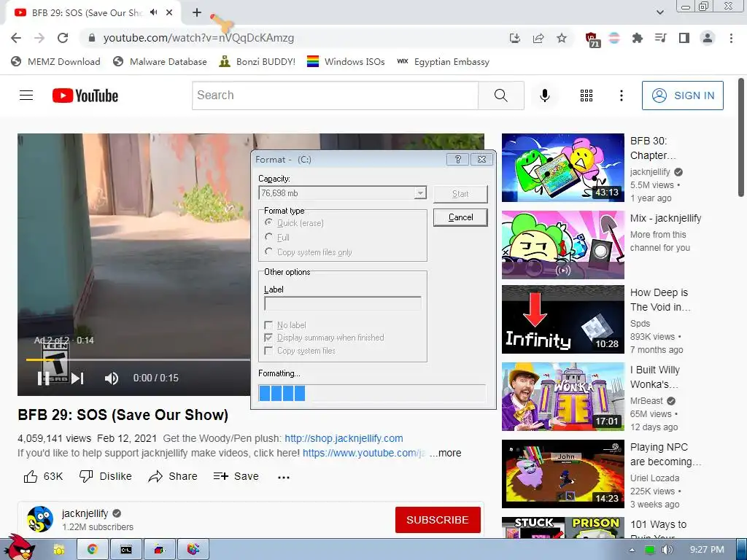
Task: Open more actions ellipsis under video
Action: 284,477
